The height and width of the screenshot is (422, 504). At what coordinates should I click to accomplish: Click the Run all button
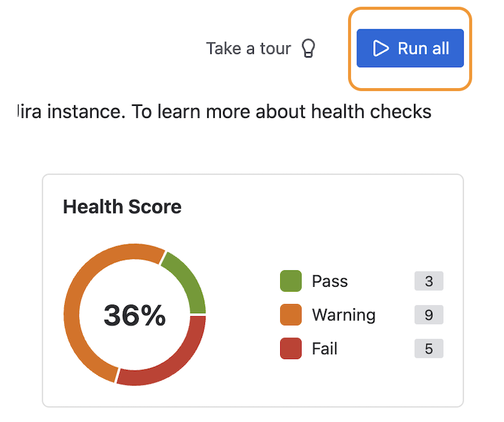pyautogui.click(x=410, y=48)
